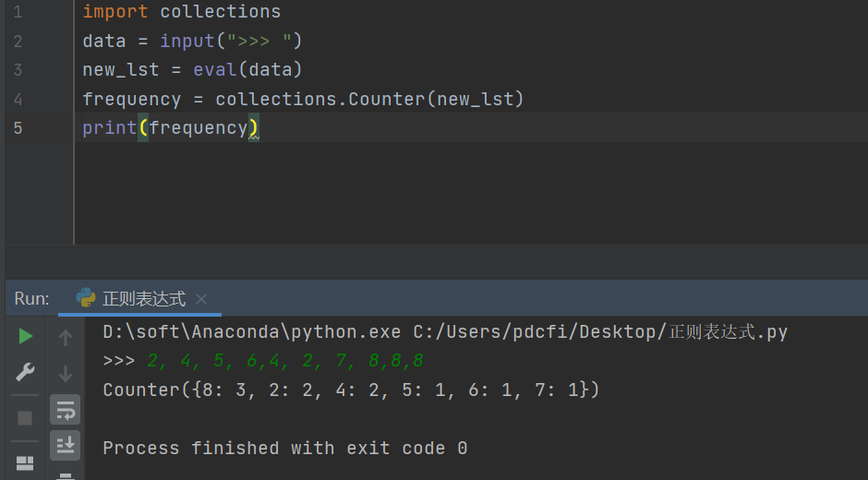Screen dimensions: 868x480
Task: Place cursor on the eval(data) call
Action: (x=247, y=70)
